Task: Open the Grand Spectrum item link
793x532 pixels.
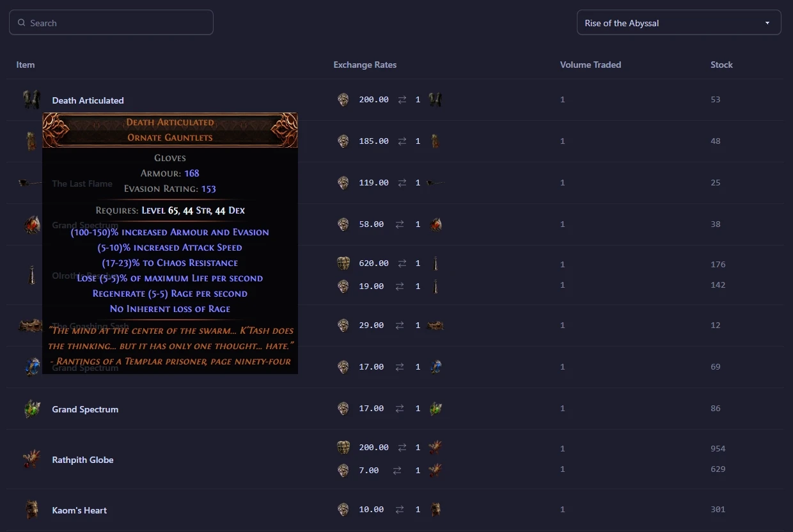Action: click(85, 409)
